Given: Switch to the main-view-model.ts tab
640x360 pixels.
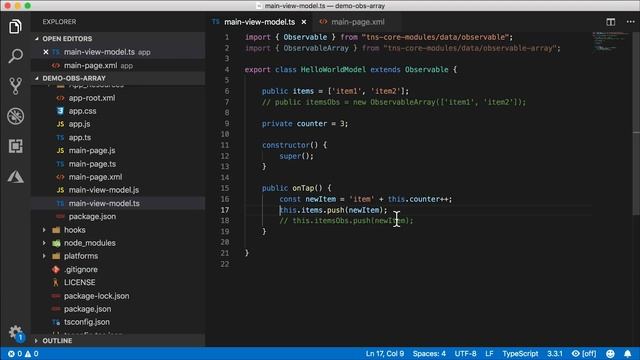Looking at the screenshot, I should point(259,22).
